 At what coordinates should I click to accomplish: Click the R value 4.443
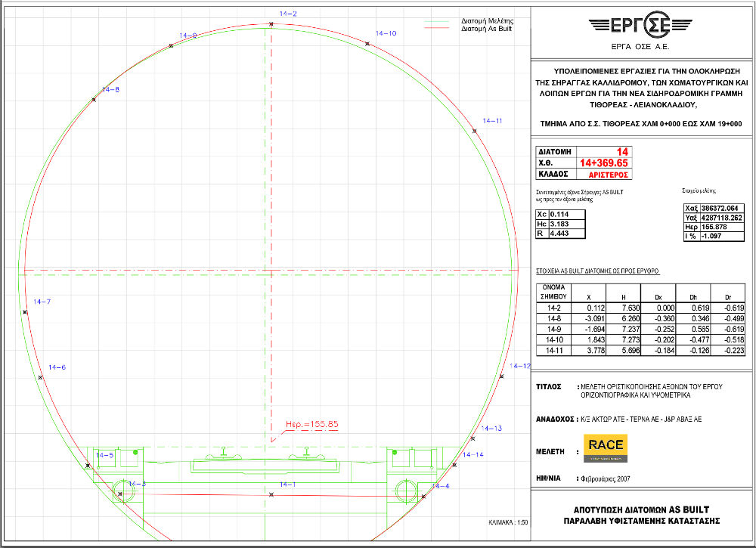[559, 234]
